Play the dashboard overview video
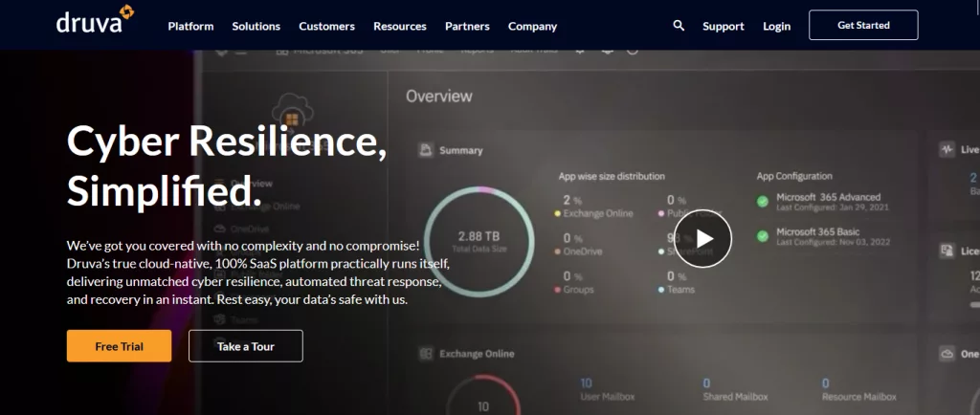 pos(703,238)
